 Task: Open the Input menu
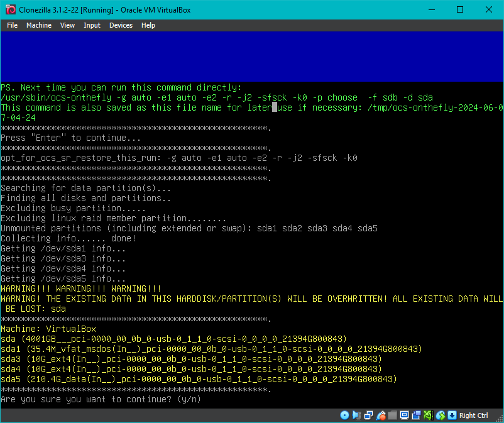92,25
